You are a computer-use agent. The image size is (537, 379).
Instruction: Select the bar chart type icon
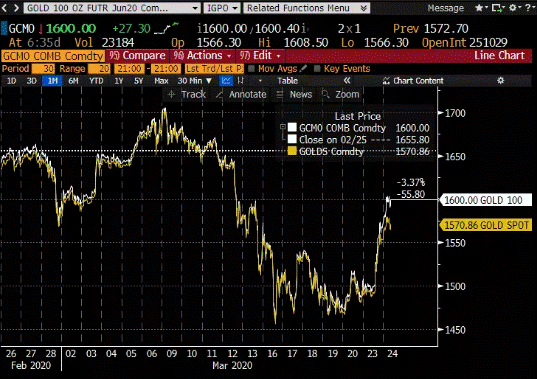tap(241, 81)
